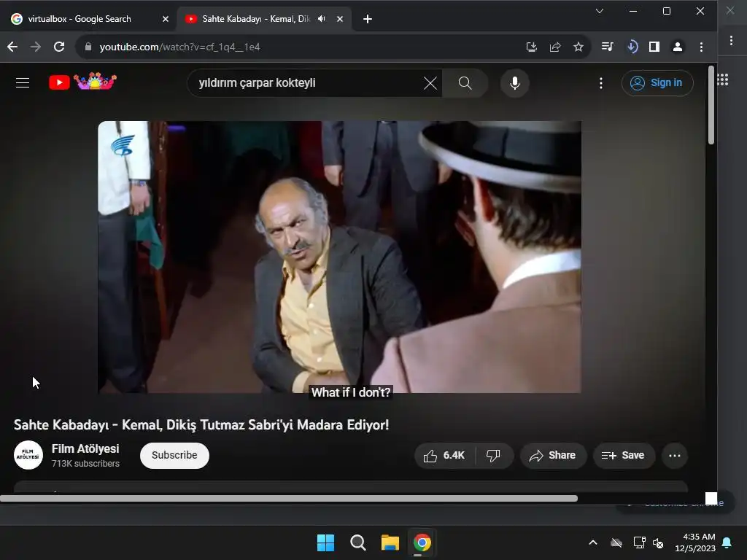Toggle Chrome side panel icon
Viewport: 747px width, 560px height.
pos(654,47)
